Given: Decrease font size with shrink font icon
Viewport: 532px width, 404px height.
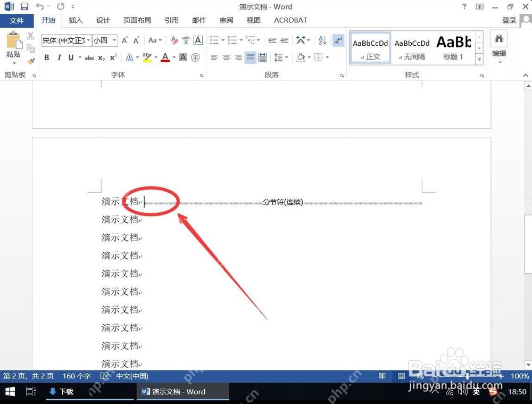Looking at the screenshot, I should click(x=136, y=40).
